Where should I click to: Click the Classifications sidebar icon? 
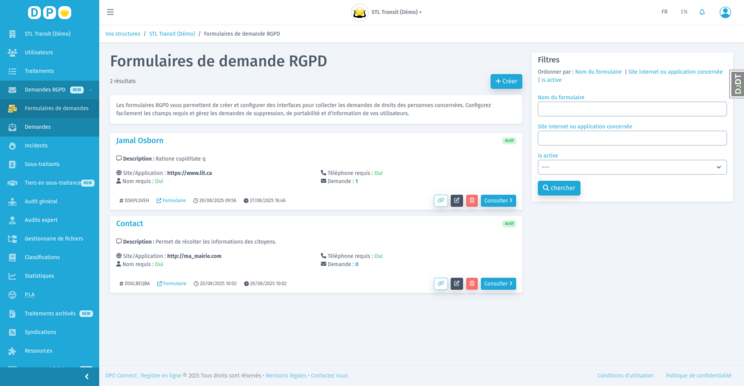click(12, 257)
